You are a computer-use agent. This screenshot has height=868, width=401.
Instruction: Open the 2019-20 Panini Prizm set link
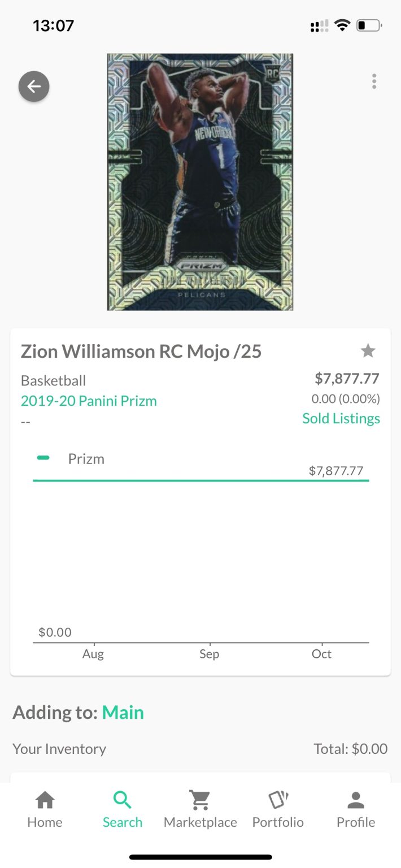tap(89, 401)
